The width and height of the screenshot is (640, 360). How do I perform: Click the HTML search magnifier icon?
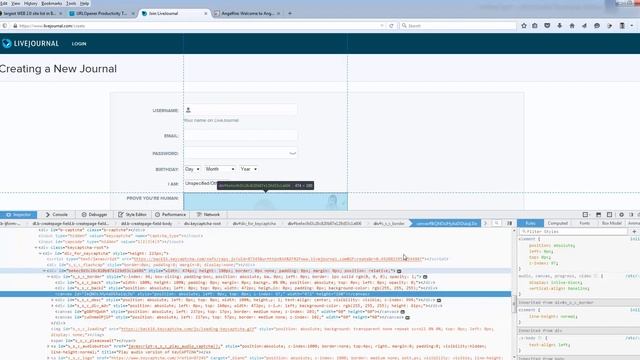[496, 223]
